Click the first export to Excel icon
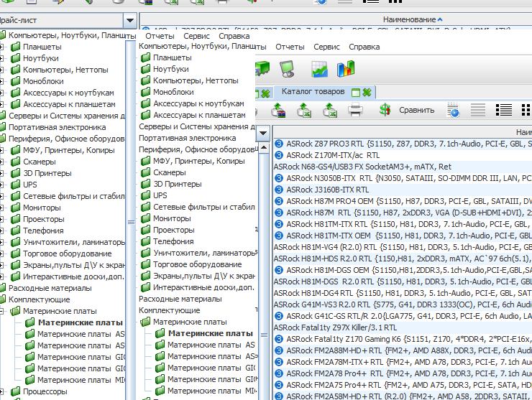 pyautogui.click(x=304, y=110)
